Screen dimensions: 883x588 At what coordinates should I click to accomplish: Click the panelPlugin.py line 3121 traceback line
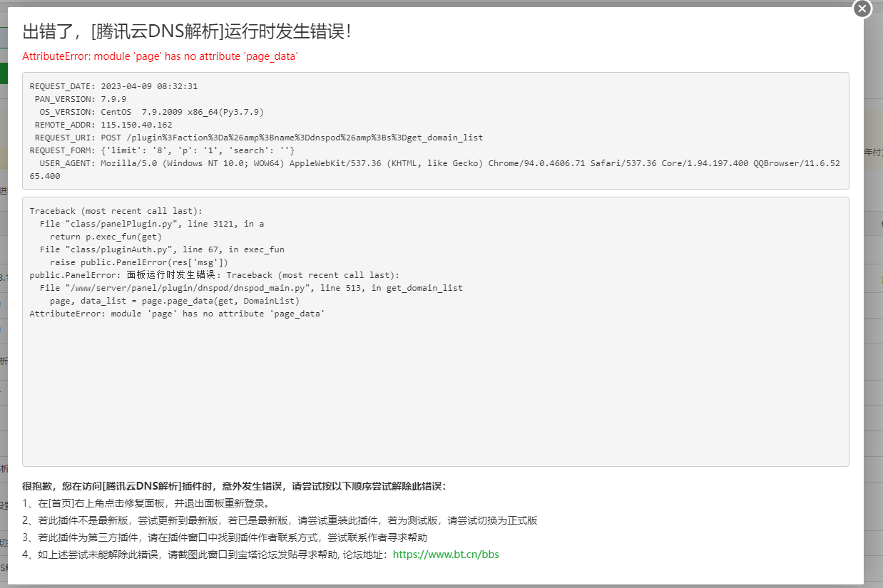coord(152,224)
